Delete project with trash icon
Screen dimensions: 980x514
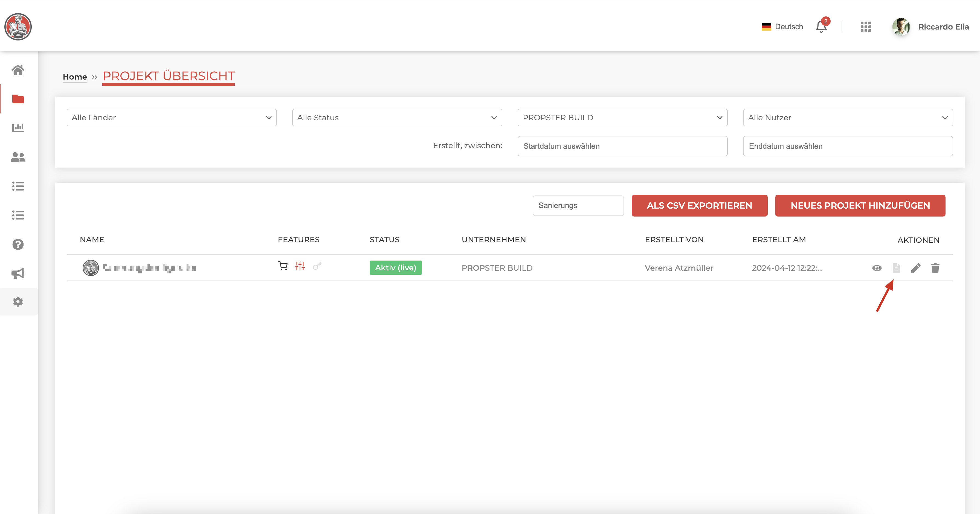pyautogui.click(x=935, y=268)
